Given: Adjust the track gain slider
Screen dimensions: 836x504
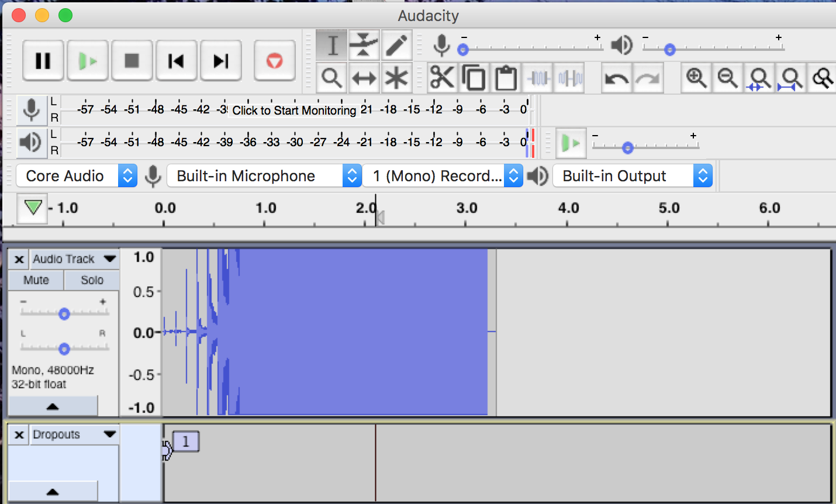Looking at the screenshot, I should click(x=64, y=313).
